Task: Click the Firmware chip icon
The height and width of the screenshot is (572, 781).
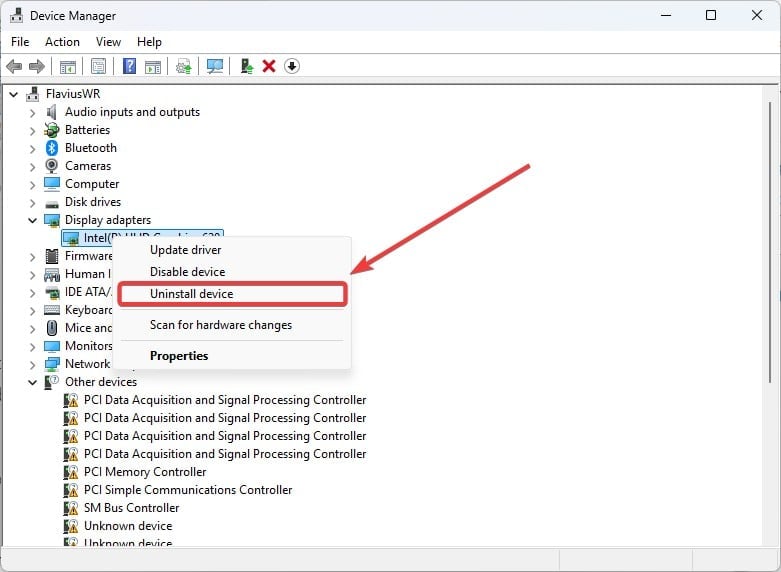Action: point(52,256)
